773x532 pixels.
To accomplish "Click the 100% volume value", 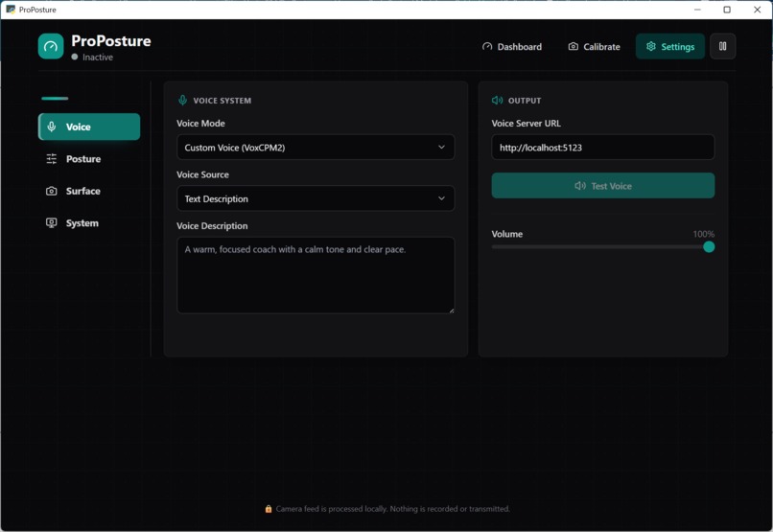I will (x=704, y=234).
